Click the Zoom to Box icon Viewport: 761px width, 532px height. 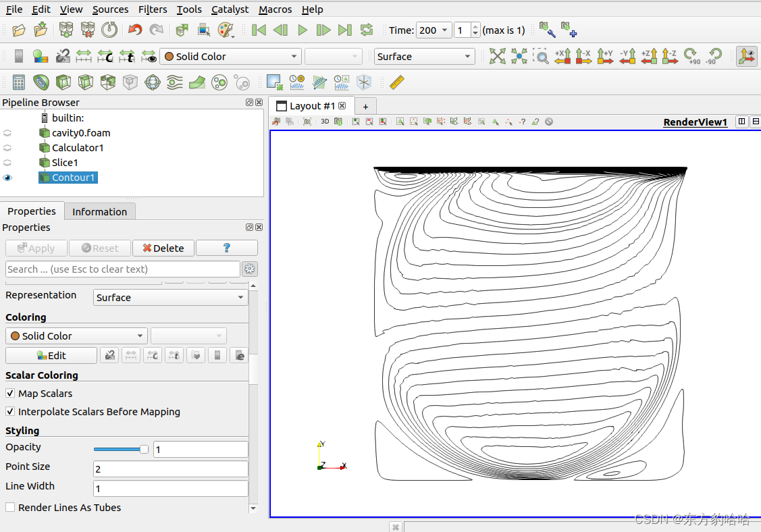click(541, 57)
